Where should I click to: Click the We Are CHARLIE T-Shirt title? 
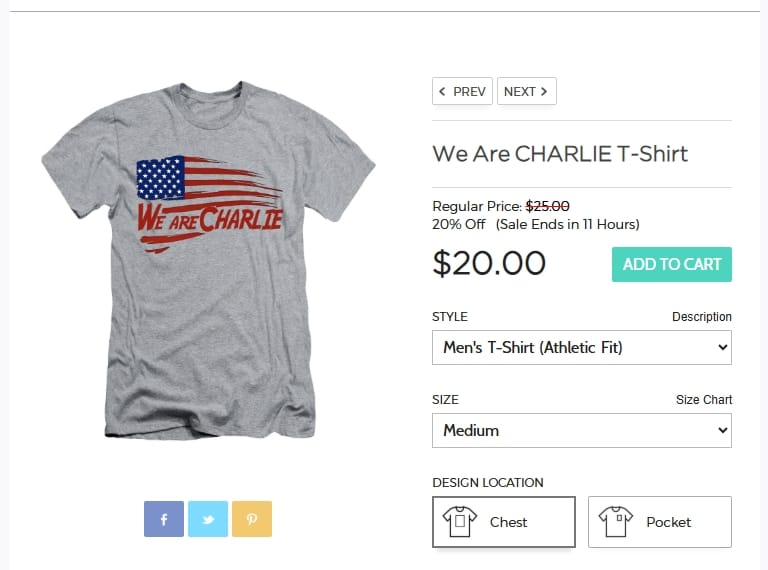coord(560,154)
